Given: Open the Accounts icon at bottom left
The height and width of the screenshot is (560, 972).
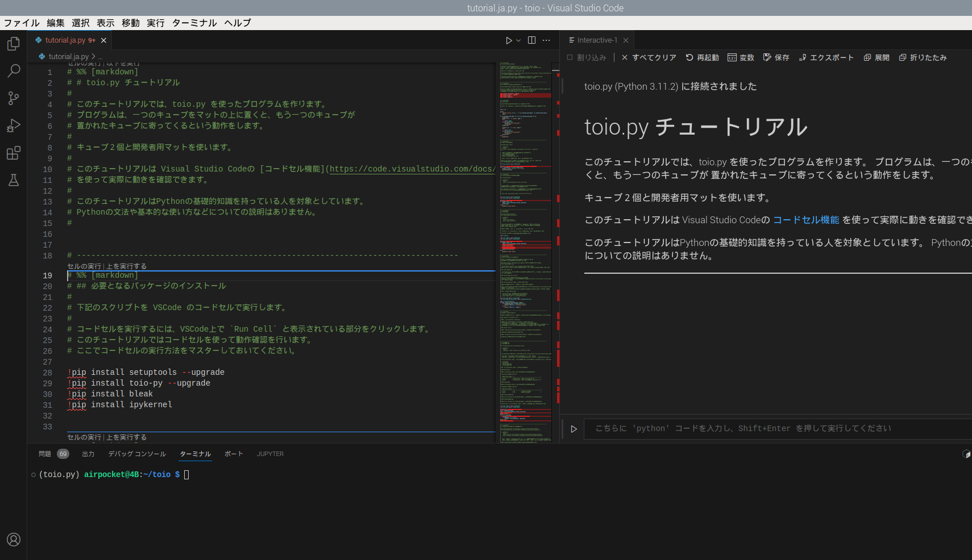Looking at the screenshot, I should point(14,540).
